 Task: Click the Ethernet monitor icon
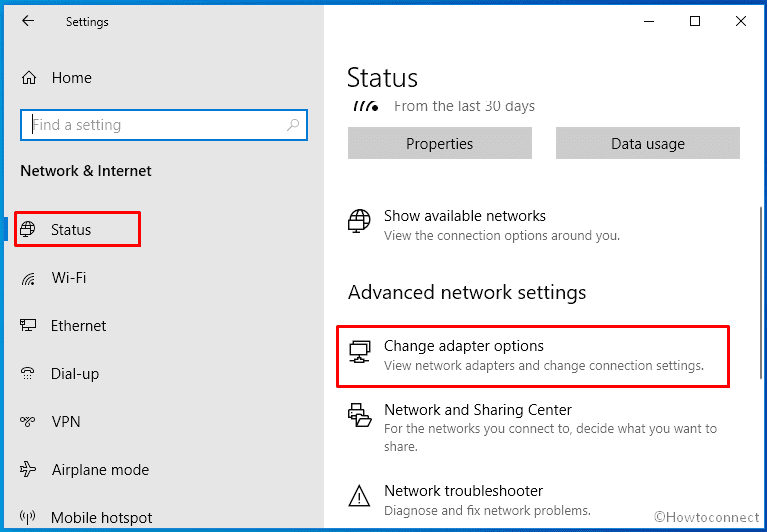(x=28, y=325)
